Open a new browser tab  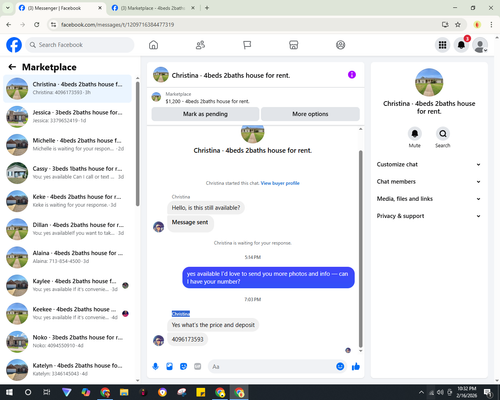pos(207,8)
